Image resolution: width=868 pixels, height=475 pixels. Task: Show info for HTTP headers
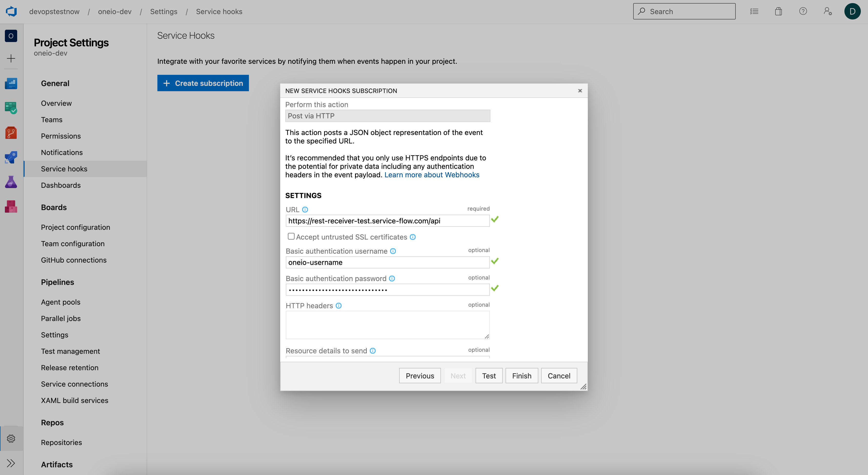coord(339,306)
